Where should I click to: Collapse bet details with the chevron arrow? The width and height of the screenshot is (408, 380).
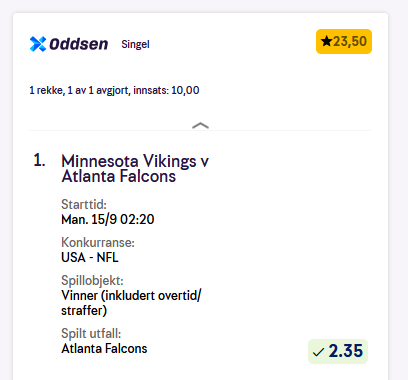click(x=200, y=125)
